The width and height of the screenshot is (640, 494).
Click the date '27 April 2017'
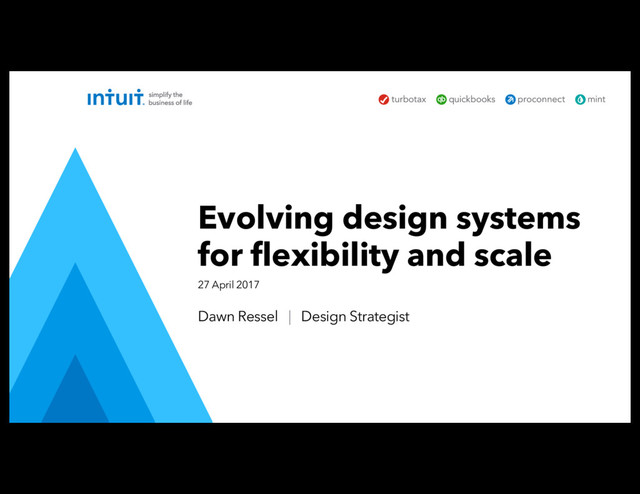pos(229,285)
